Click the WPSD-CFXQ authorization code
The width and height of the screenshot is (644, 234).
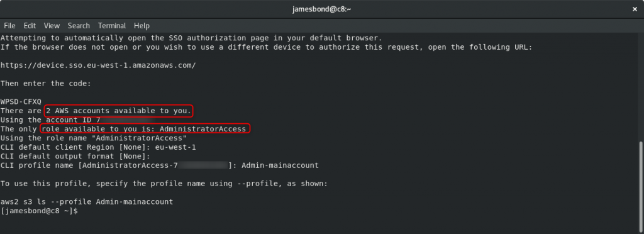tap(21, 101)
